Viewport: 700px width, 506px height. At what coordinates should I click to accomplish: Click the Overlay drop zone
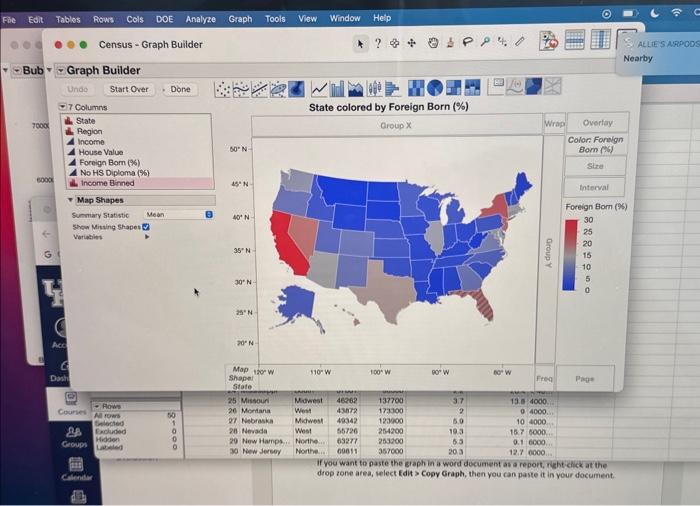click(x=597, y=122)
